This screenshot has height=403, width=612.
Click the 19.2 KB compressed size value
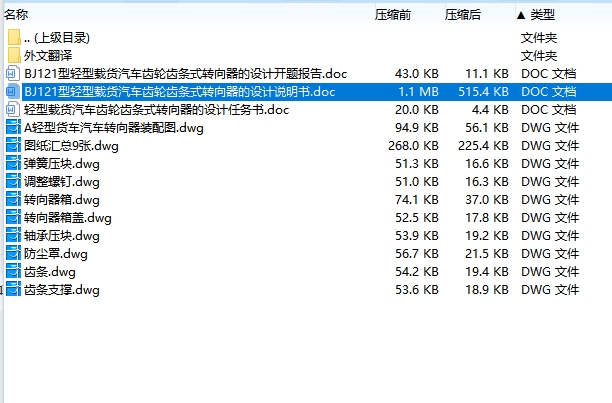pos(487,235)
